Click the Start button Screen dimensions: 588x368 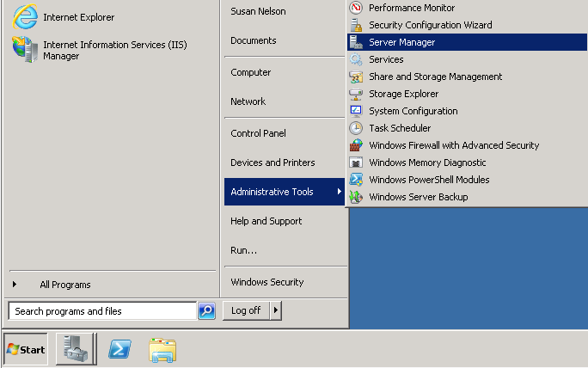pyautogui.click(x=26, y=350)
